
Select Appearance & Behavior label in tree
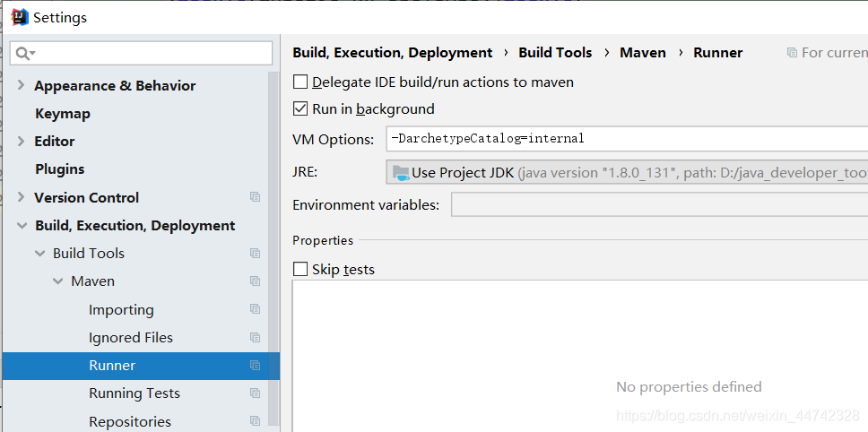tap(115, 86)
